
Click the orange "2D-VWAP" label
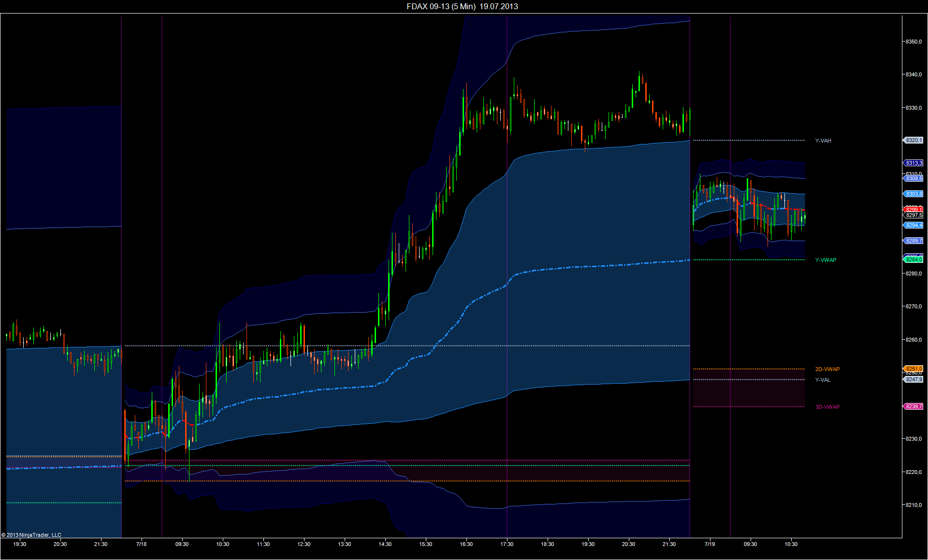coord(827,369)
